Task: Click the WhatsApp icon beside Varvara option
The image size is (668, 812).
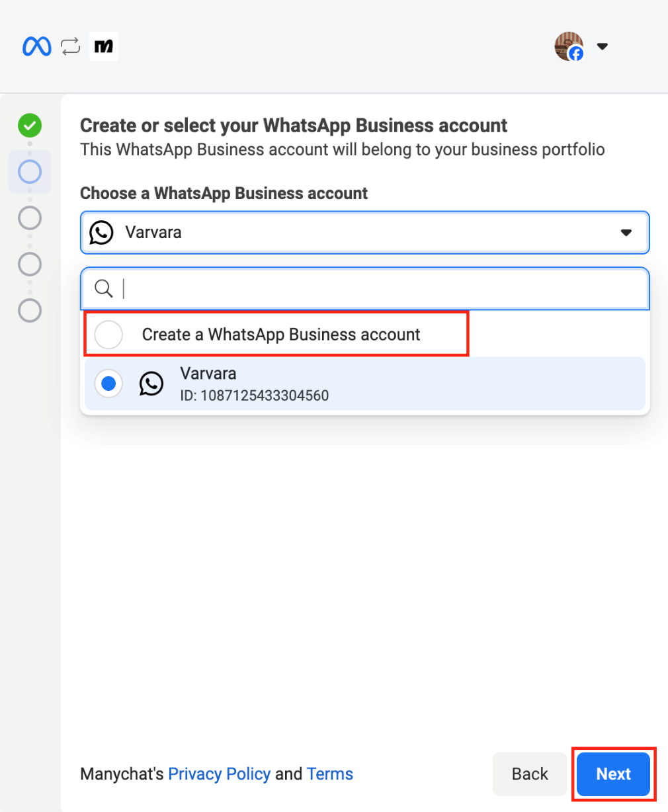Action: (151, 384)
